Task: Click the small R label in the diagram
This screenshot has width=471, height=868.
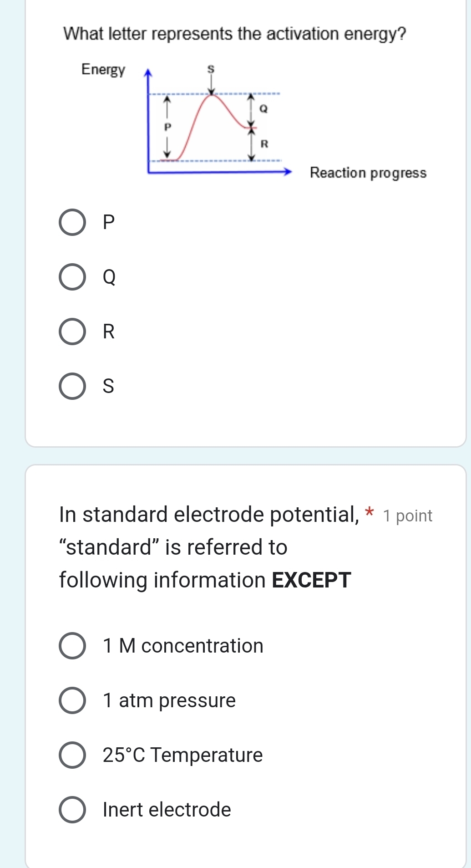Action: [264, 144]
